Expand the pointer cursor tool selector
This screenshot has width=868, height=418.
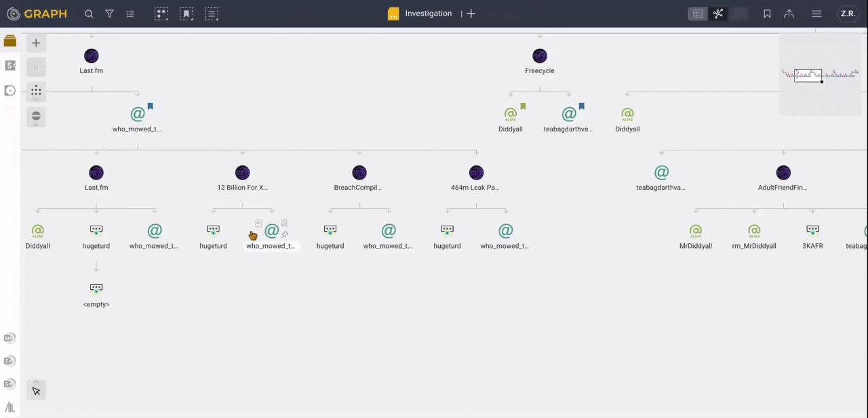coord(36,390)
